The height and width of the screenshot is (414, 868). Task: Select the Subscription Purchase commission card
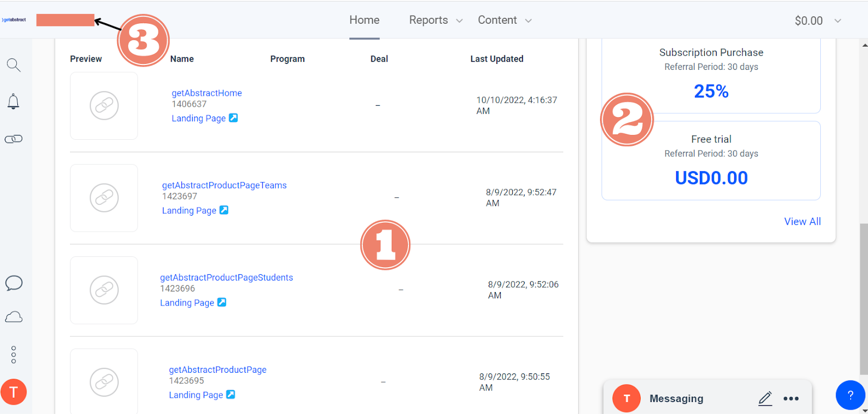tap(711, 76)
